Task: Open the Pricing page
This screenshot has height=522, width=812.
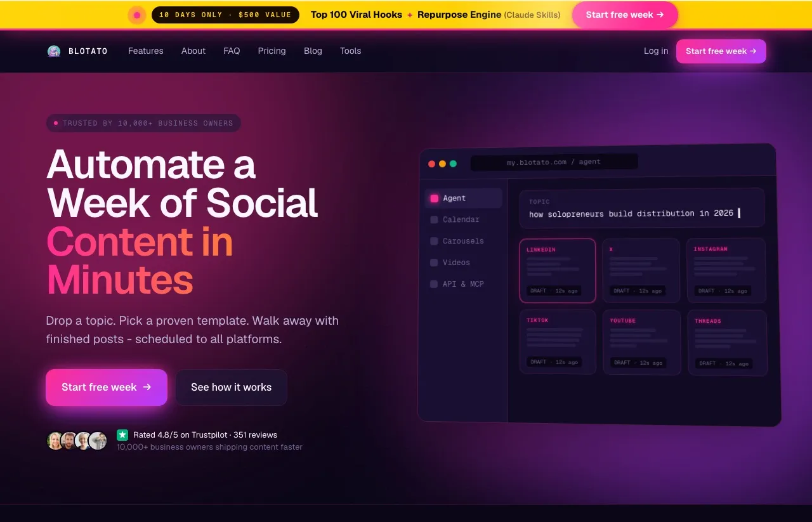Action: (x=272, y=51)
